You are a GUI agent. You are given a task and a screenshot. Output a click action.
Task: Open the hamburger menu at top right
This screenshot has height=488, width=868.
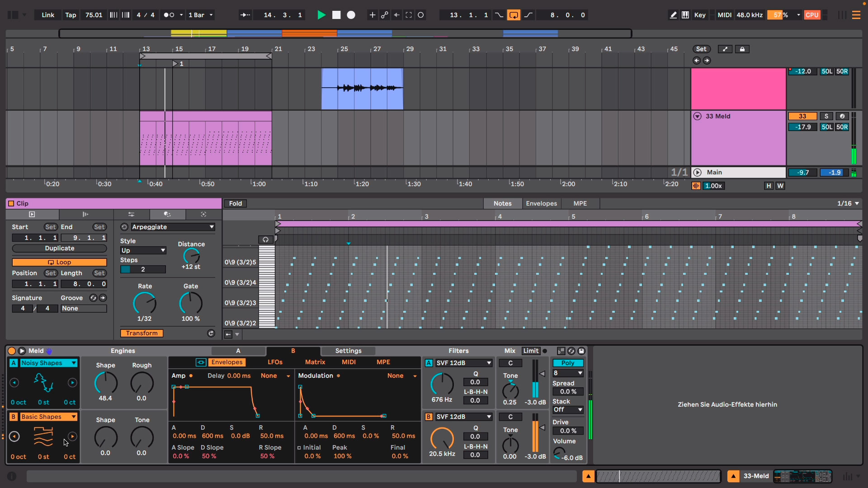856,15
